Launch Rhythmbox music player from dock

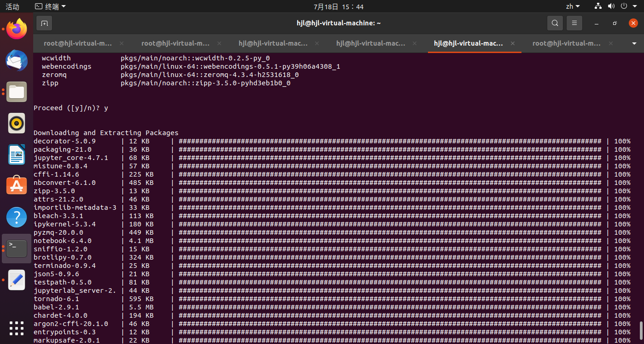pos(16,123)
